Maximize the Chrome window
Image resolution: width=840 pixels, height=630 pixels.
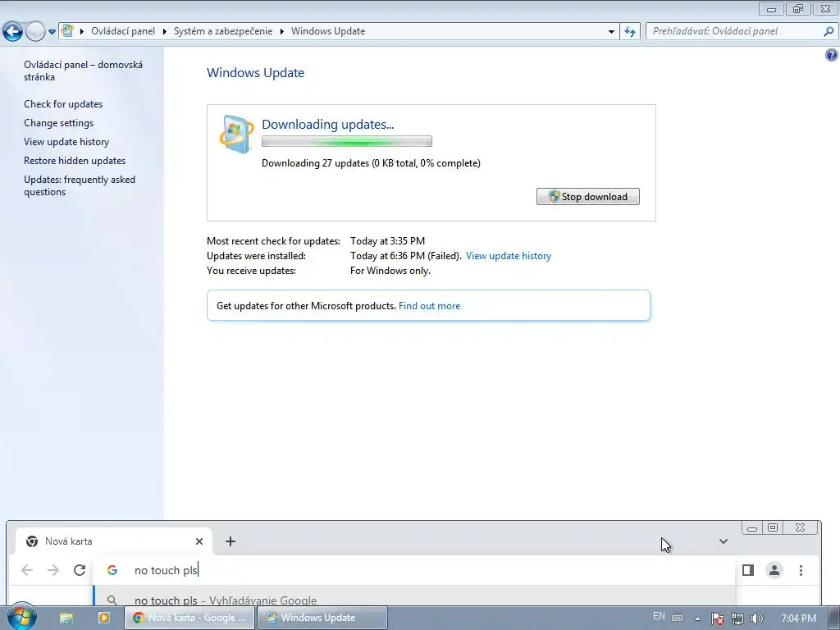773,527
